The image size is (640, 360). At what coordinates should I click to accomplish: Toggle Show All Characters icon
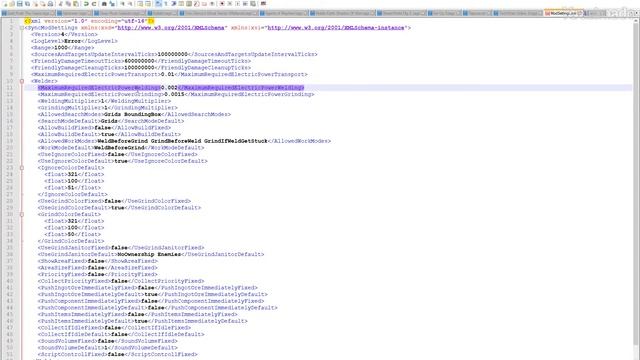click(166, 4)
